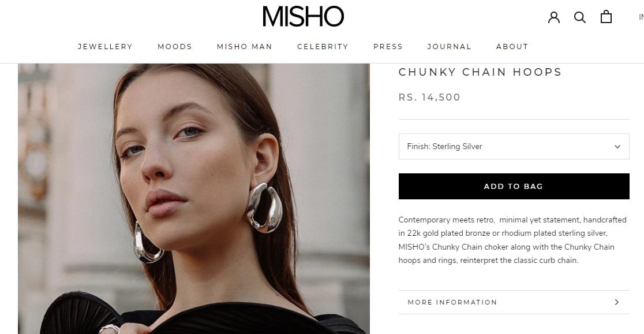Open the shopping bag icon
Image resolution: width=644 pixels, height=334 pixels.
point(606,16)
